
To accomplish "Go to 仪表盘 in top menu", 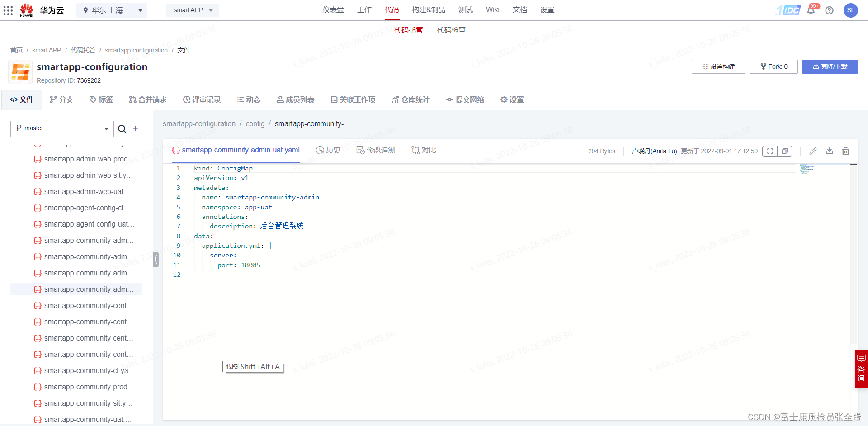I will 333,10.
